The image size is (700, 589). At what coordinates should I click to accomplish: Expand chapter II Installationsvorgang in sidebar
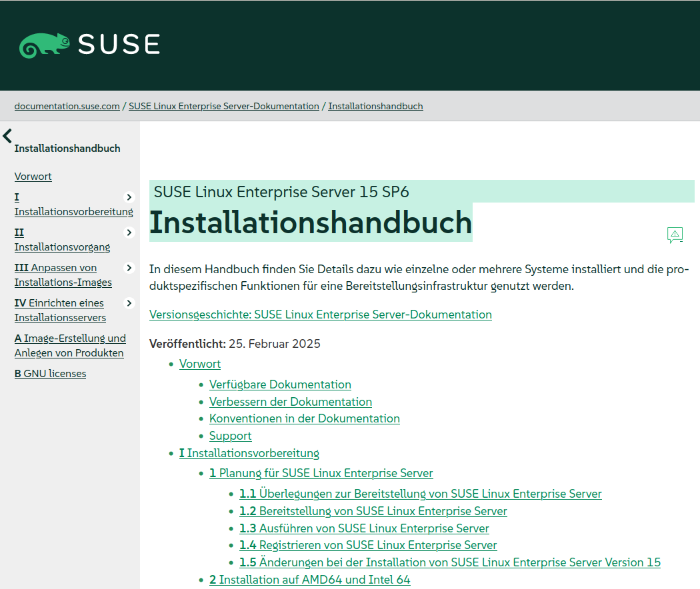pos(129,232)
